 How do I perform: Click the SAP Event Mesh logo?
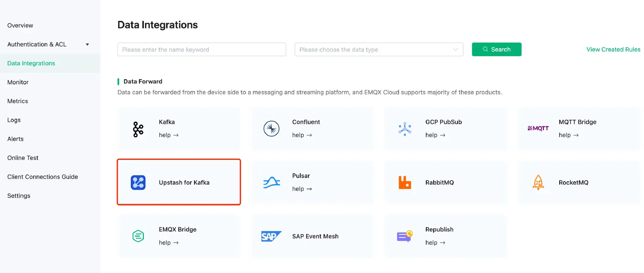(271, 236)
